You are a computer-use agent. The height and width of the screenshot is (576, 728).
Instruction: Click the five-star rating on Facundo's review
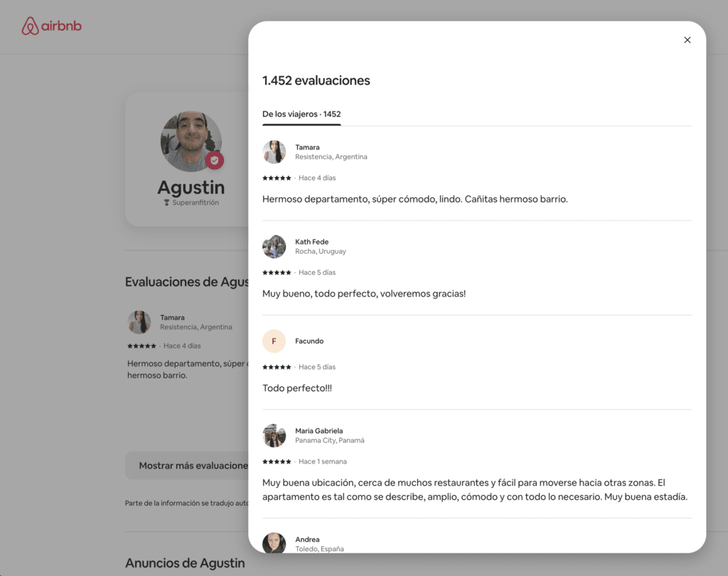[x=277, y=367]
